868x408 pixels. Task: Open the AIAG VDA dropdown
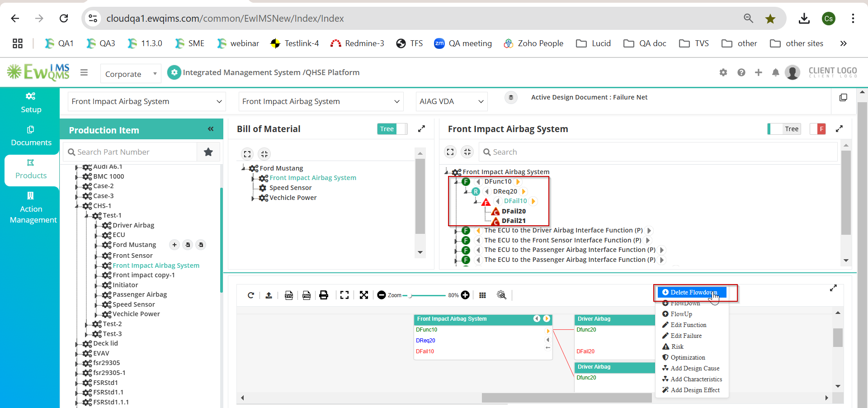click(x=452, y=101)
